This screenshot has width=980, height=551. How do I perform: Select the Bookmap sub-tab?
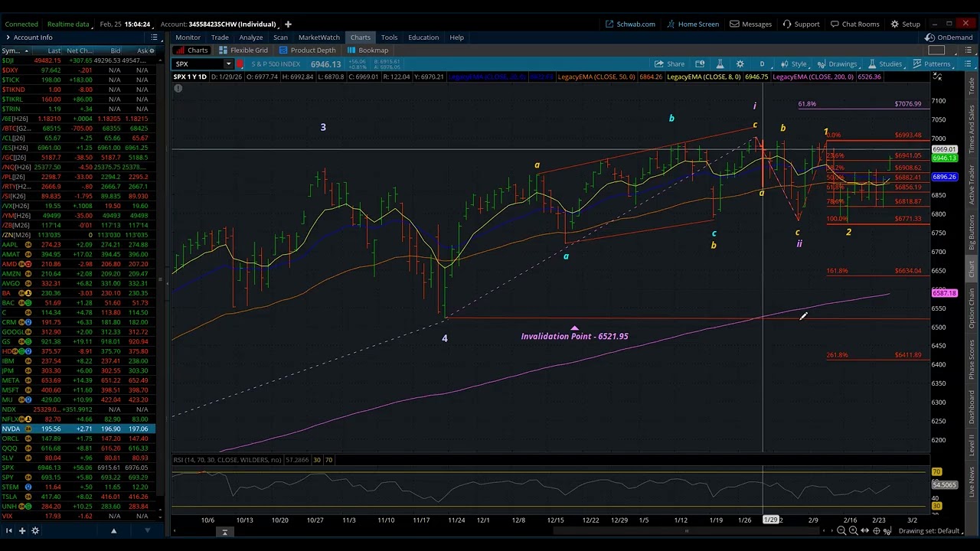[x=367, y=51]
